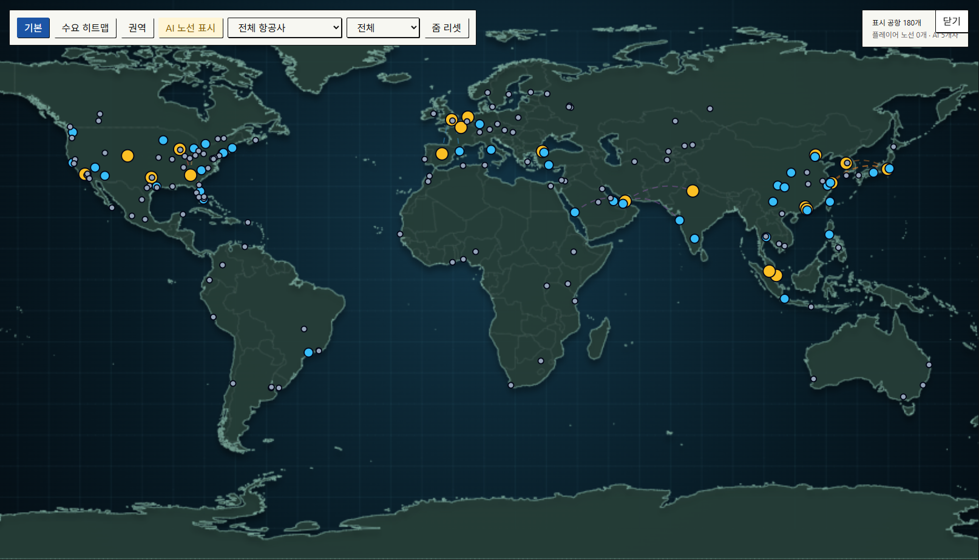Click the 닫기 button on info panel

952,21
